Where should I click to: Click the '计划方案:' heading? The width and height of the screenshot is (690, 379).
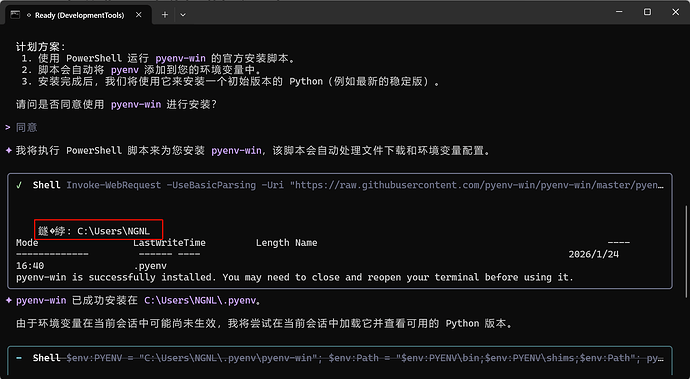[x=41, y=47]
